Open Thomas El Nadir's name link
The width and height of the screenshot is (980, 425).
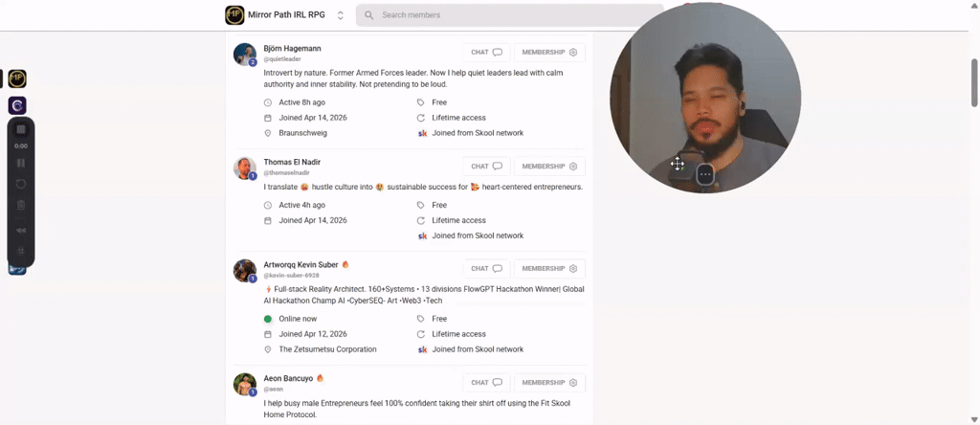[x=292, y=162]
